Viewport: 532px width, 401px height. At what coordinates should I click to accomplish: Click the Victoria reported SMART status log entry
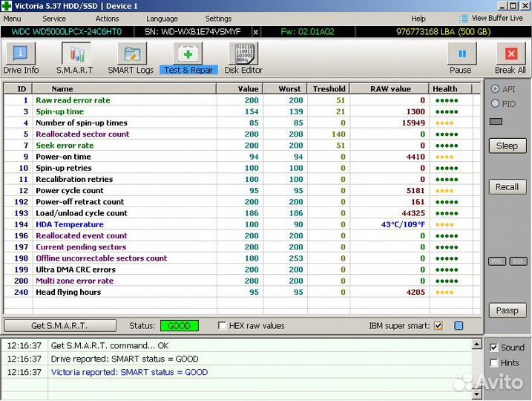[x=129, y=372]
